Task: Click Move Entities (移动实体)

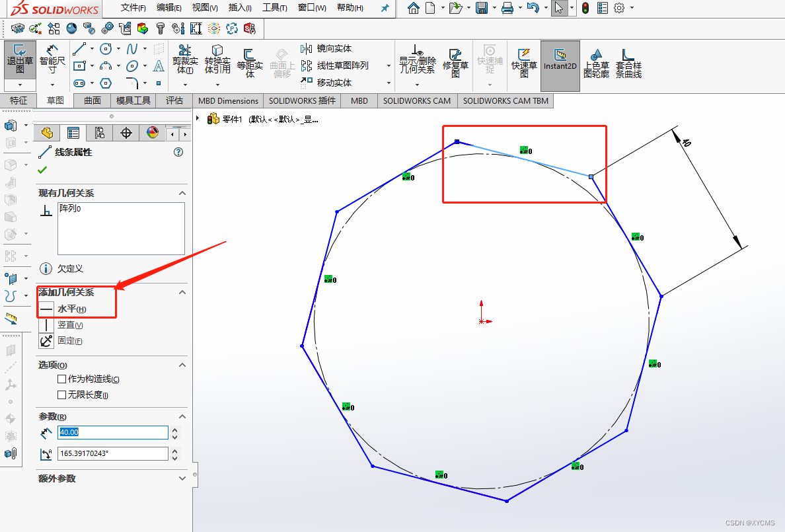Action: click(x=326, y=83)
